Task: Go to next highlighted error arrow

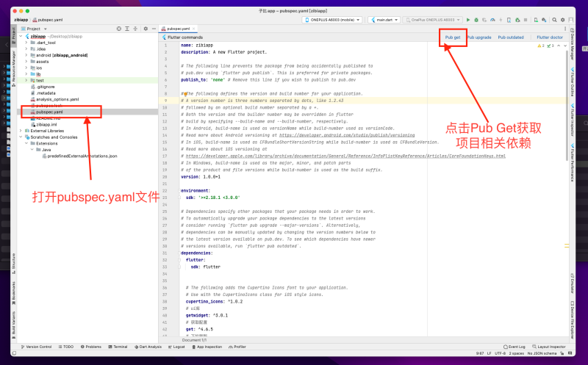Action: [x=565, y=46]
